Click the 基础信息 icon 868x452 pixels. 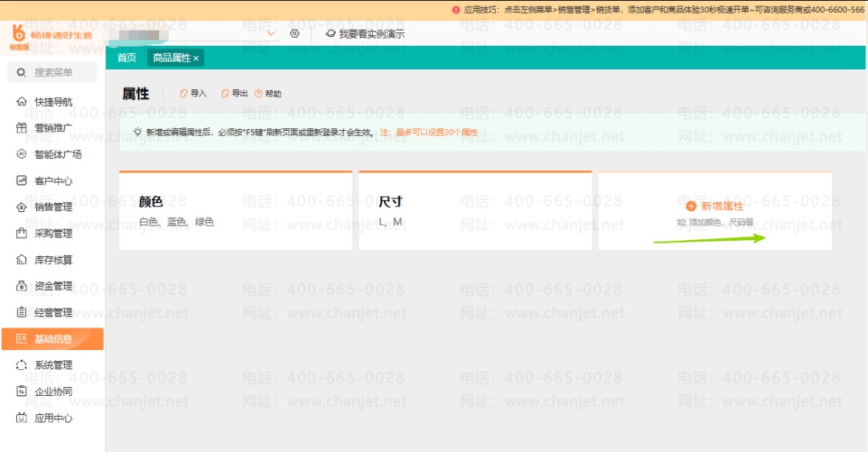click(x=22, y=339)
